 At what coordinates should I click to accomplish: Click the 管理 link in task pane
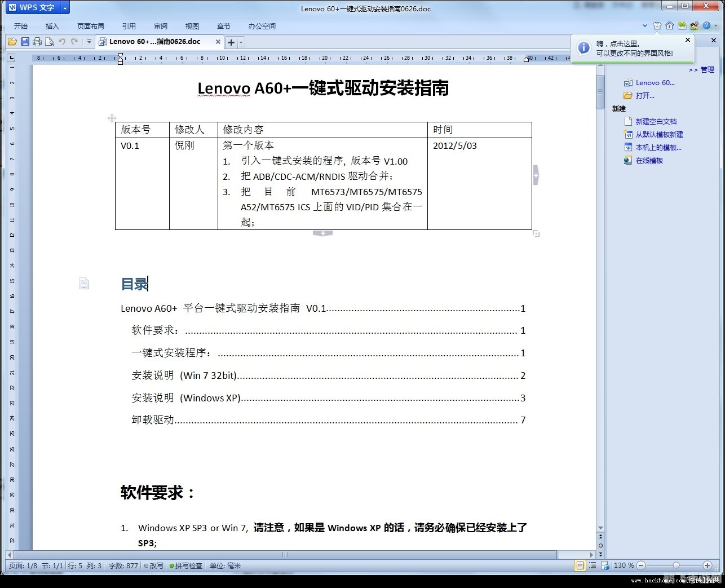(707, 70)
